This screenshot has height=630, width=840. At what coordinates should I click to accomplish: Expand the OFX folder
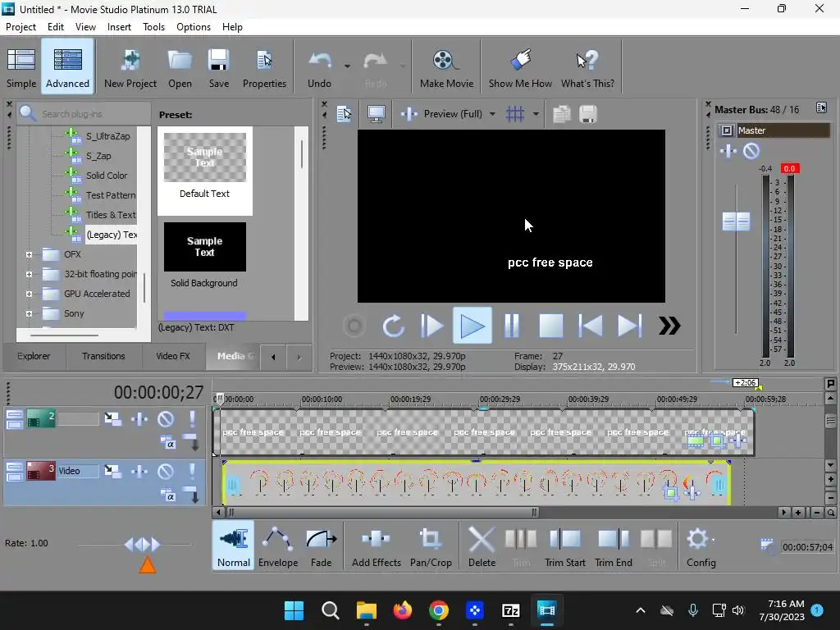coord(29,254)
